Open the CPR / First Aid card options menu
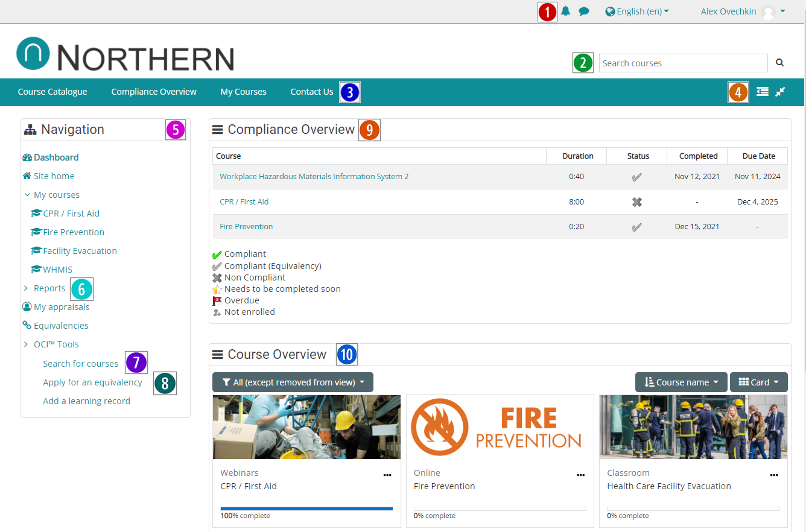Viewport: 806px width, 532px height. click(x=387, y=475)
